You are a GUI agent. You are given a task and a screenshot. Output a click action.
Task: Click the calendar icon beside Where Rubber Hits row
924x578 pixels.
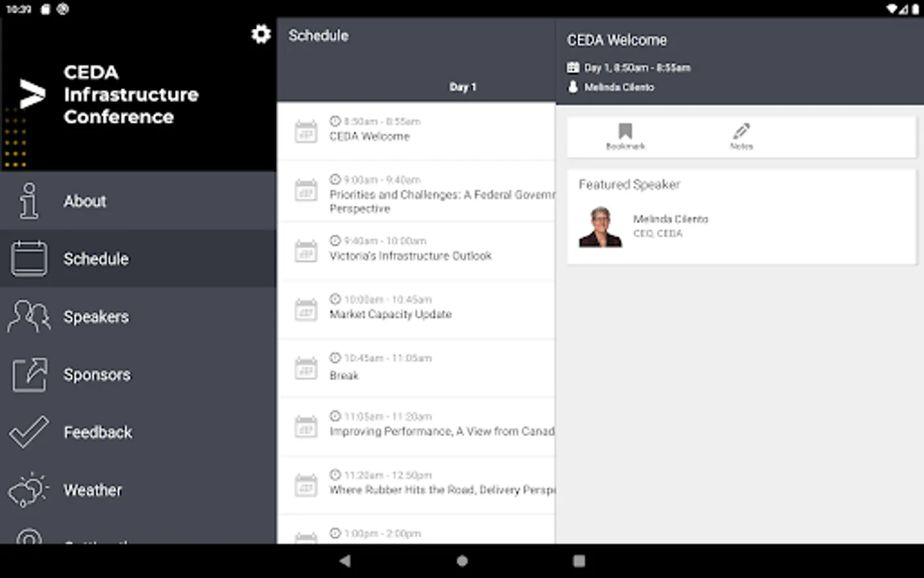306,485
